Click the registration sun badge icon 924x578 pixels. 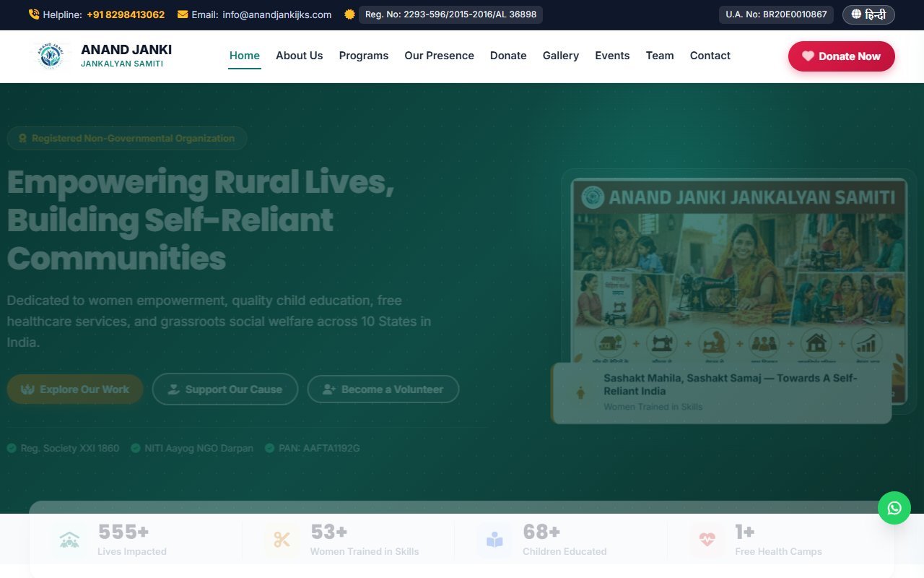click(x=349, y=14)
